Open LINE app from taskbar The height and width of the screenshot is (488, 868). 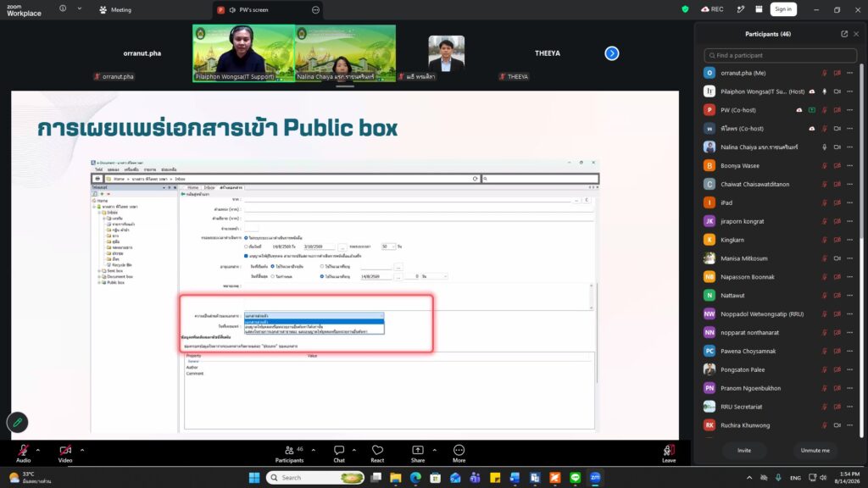pos(576,478)
